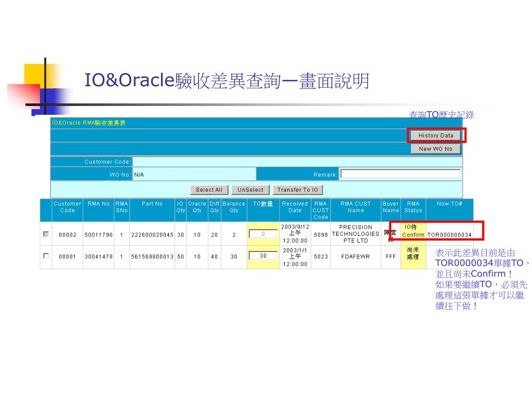Click RMA CUST Code 5098
Image resolution: width=532 pixels, height=399 pixels.
pos(321,234)
